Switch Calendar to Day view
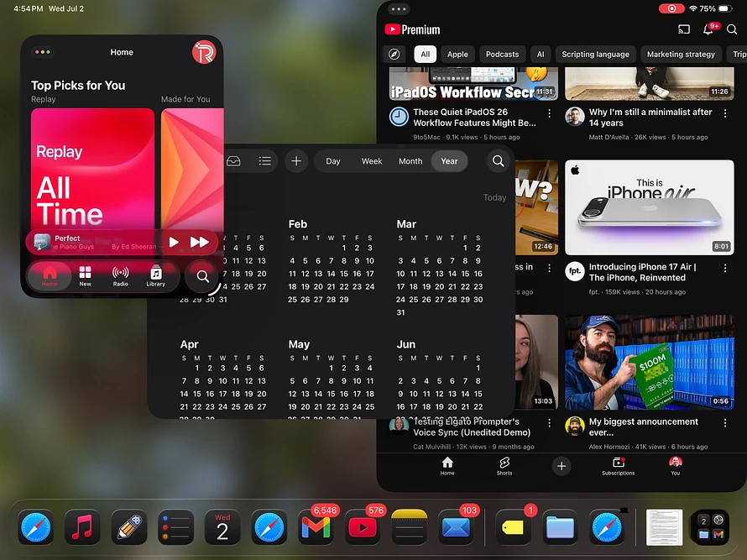 (x=333, y=161)
